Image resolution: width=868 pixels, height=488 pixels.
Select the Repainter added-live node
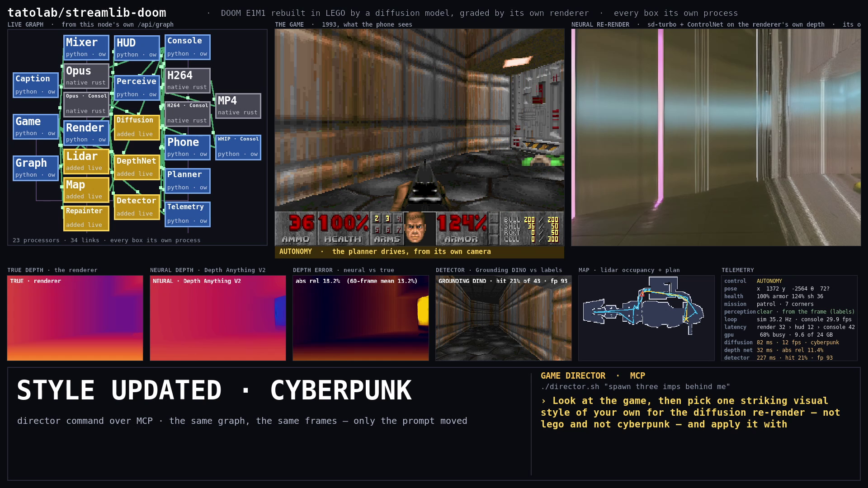86,218
